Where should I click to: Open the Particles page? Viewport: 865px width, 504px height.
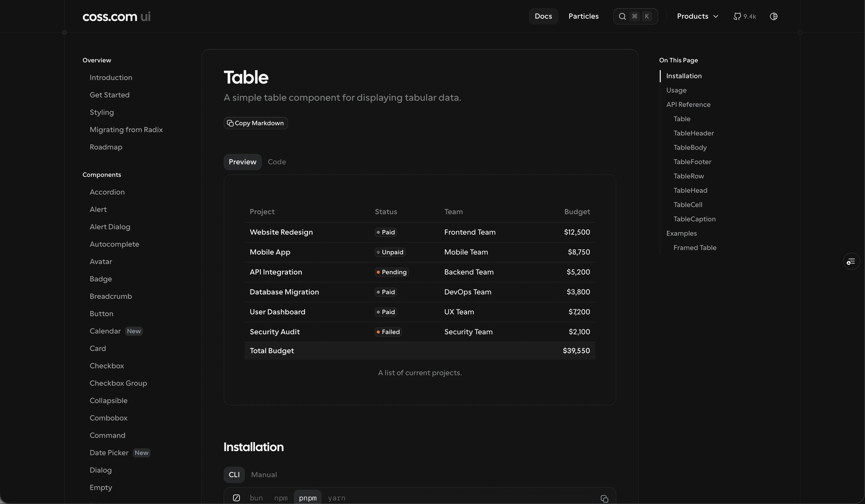(583, 16)
